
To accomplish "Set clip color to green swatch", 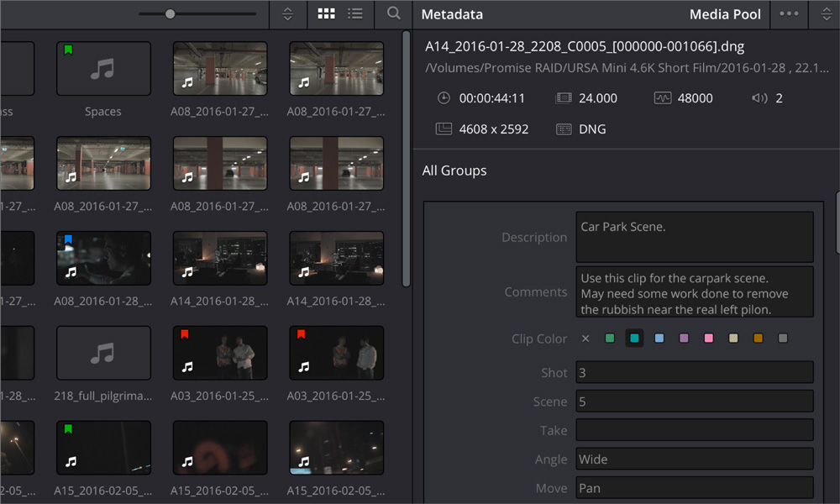I will pyautogui.click(x=610, y=339).
